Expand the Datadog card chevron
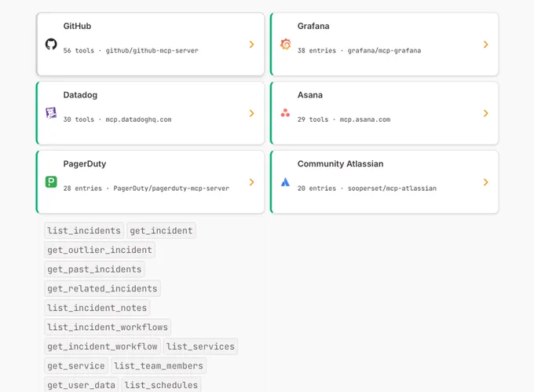The width and height of the screenshot is (534, 392). [x=251, y=113]
